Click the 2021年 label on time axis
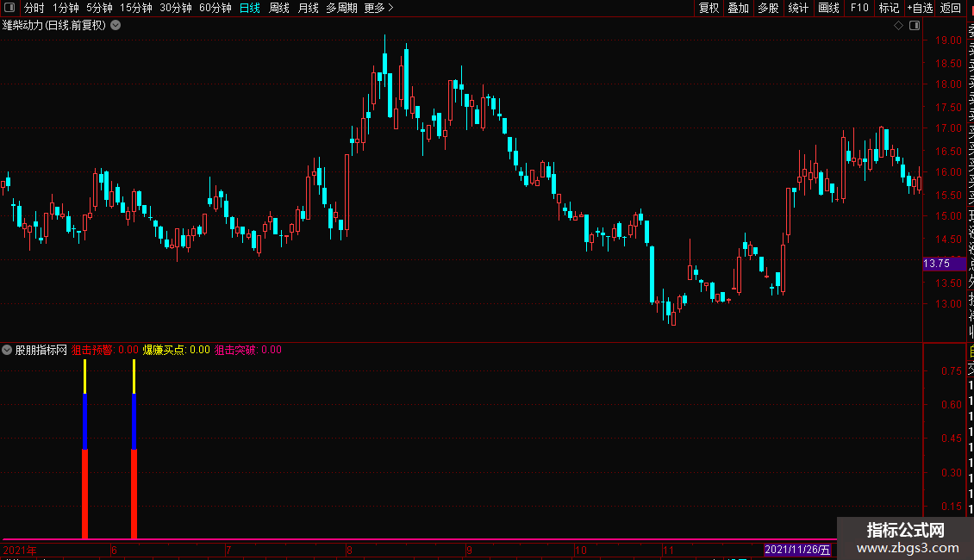Viewport: 974px width, 560px height. point(20,551)
